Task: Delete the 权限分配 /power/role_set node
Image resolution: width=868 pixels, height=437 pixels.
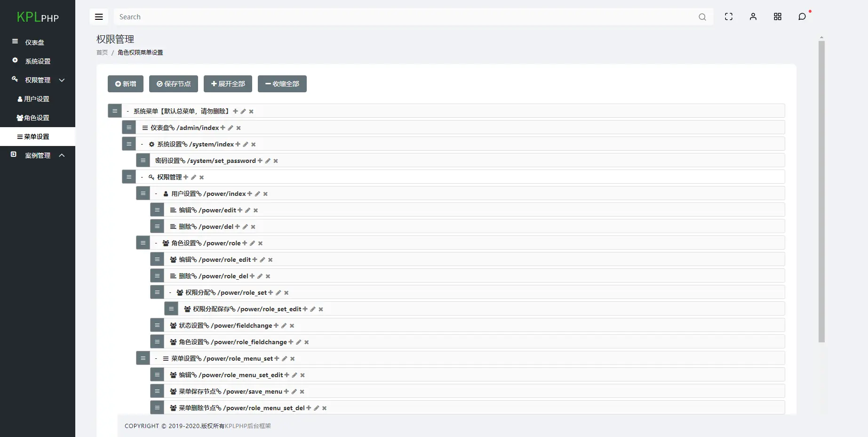Action: (286, 293)
